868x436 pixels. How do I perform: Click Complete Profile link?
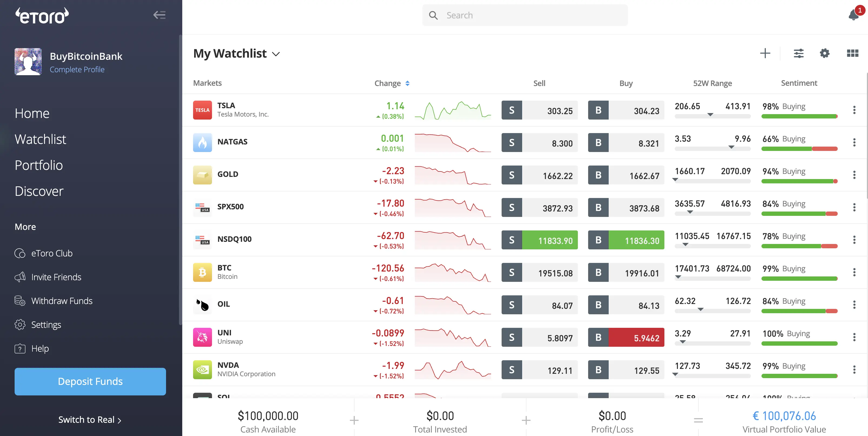tap(77, 70)
